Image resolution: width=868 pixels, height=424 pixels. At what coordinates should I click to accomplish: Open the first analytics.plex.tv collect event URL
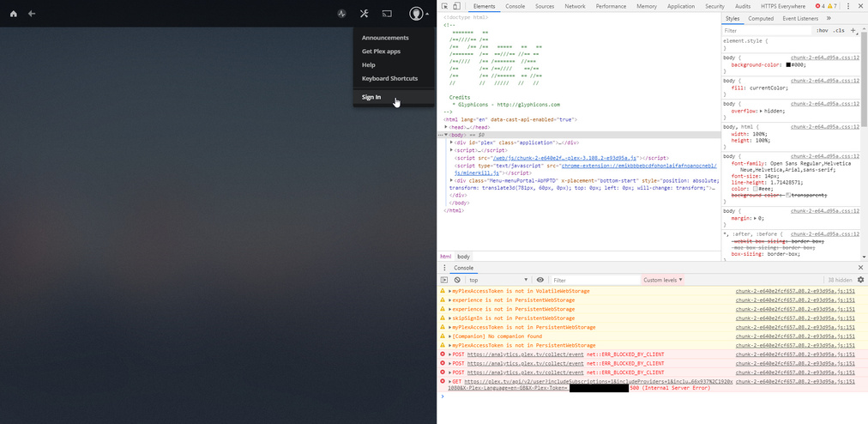click(x=525, y=354)
